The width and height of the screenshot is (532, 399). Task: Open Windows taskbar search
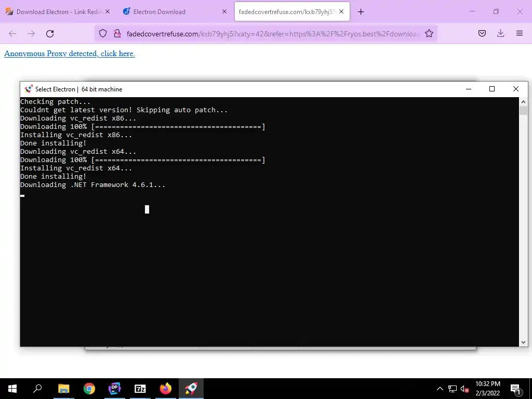37,389
